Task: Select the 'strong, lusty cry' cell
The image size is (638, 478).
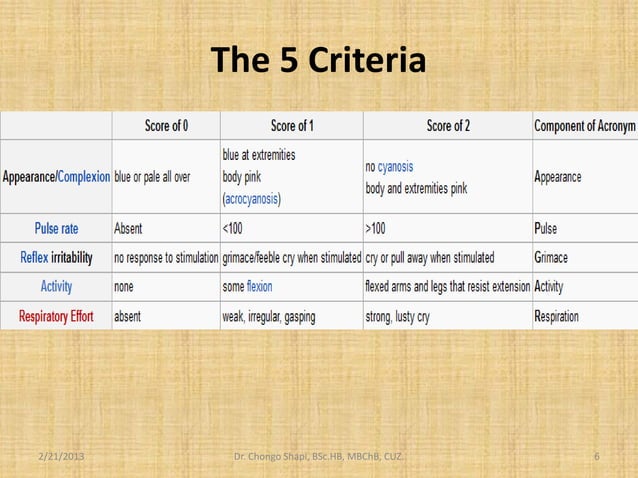Action: click(448, 316)
